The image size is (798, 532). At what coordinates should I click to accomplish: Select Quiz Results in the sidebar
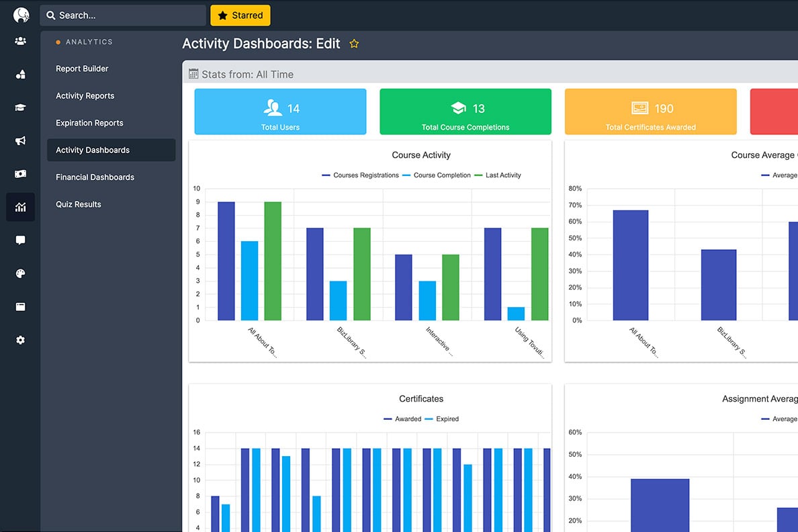(78, 204)
